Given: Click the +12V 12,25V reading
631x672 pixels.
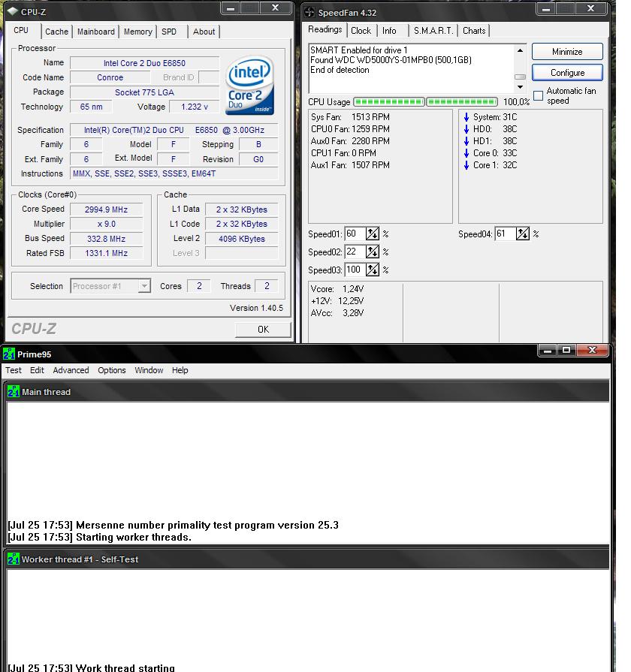Looking at the screenshot, I should (x=337, y=301).
